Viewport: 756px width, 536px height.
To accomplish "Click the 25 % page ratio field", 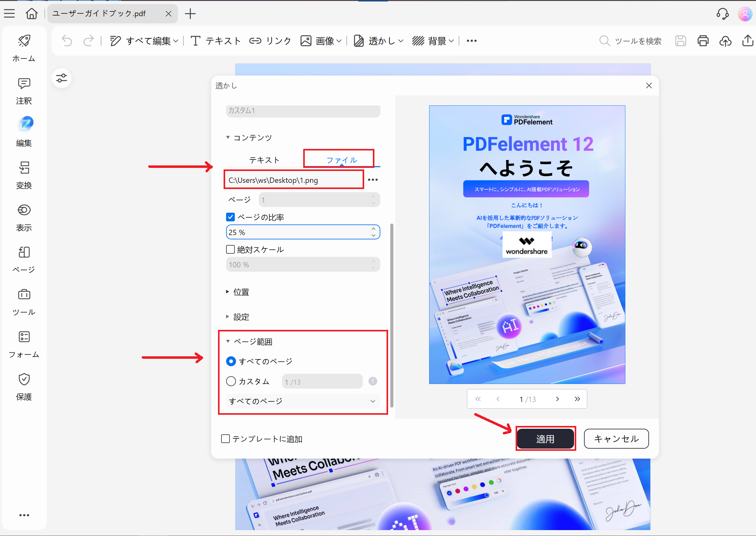I will click(303, 232).
